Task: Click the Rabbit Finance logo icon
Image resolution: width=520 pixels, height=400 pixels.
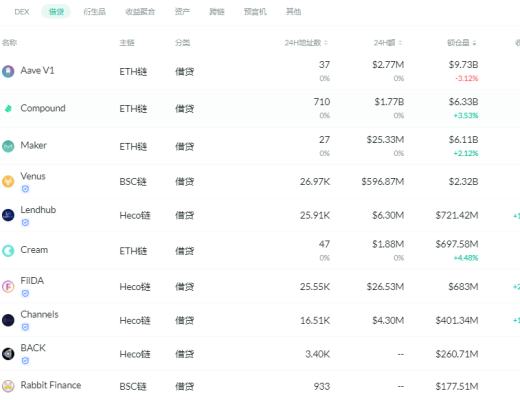Action: (x=8, y=386)
